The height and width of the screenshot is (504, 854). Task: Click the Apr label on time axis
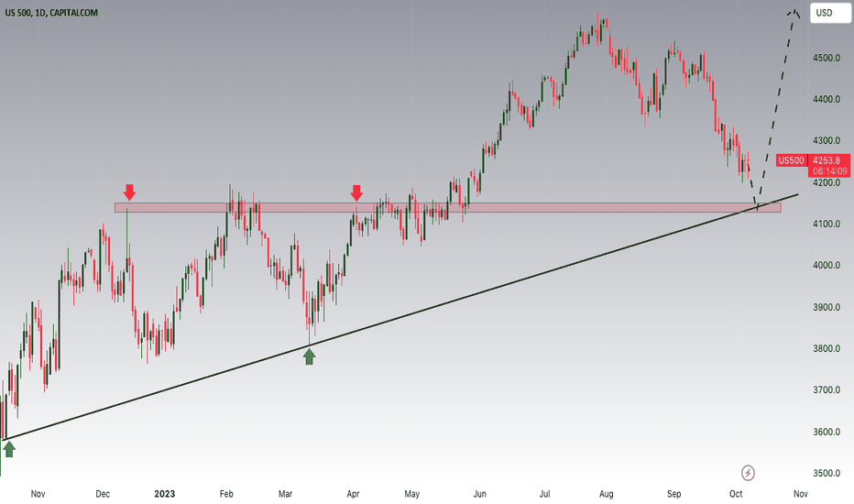(x=353, y=494)
